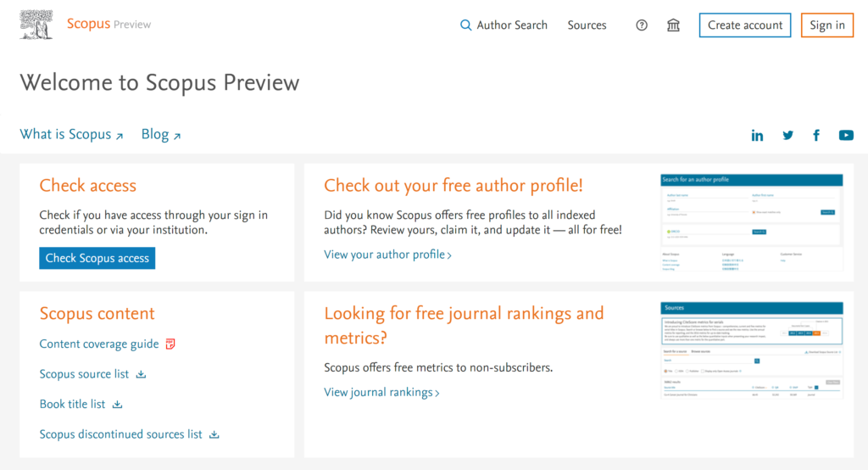Click the Check access heading
The height and width of the screenshot is (470, 868).
pos(87,186)
